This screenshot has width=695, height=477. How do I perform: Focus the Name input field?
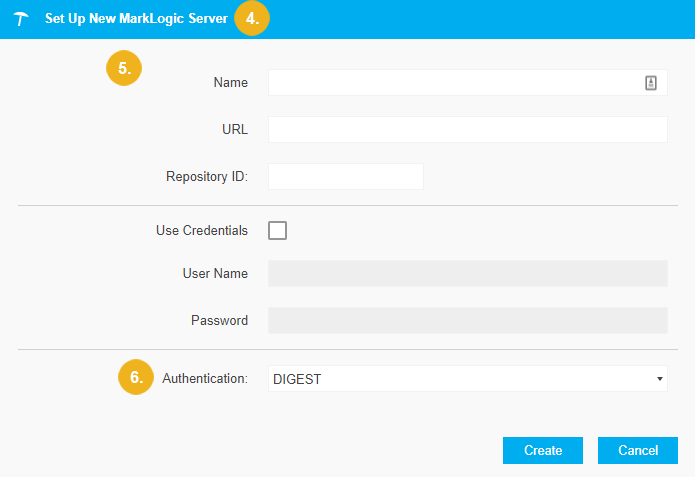tap(468, 82)
